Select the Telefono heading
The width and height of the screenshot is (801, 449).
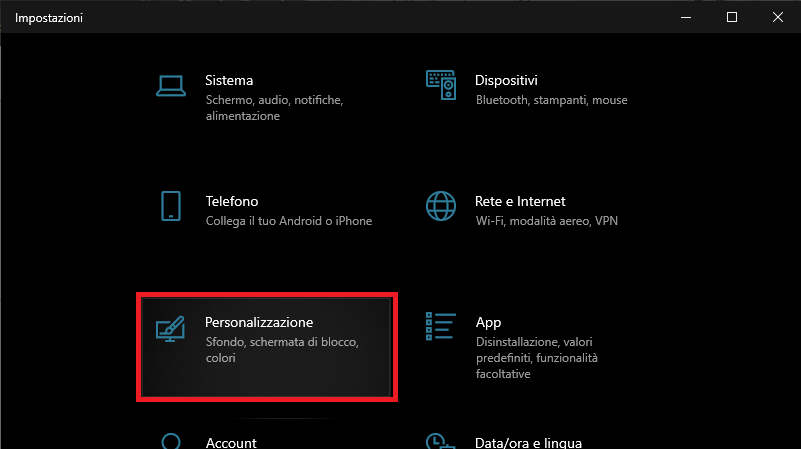[232, 201]
